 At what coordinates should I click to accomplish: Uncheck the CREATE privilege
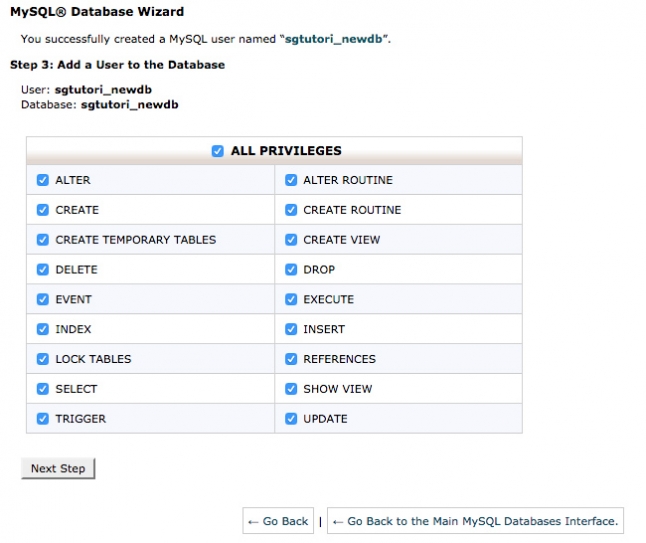pyautogui.click(x=43, y=210)
